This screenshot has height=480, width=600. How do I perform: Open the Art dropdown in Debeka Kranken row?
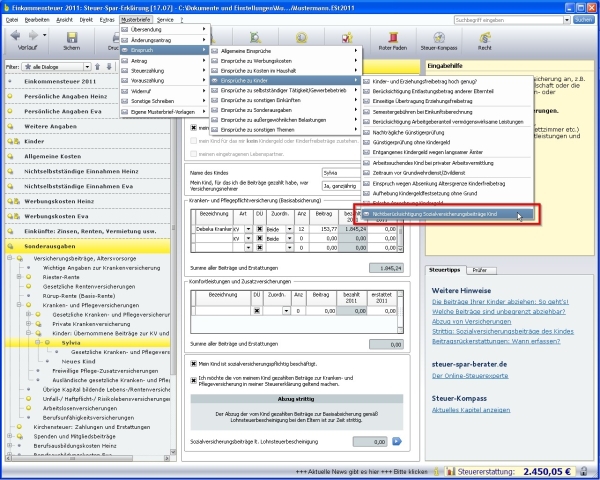tap(248, 229)
